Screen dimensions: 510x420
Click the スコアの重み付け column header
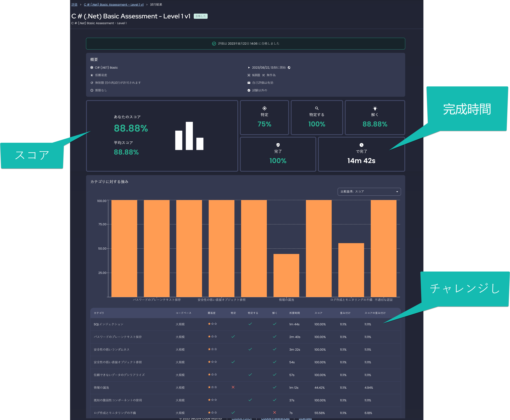coord(375,313)
